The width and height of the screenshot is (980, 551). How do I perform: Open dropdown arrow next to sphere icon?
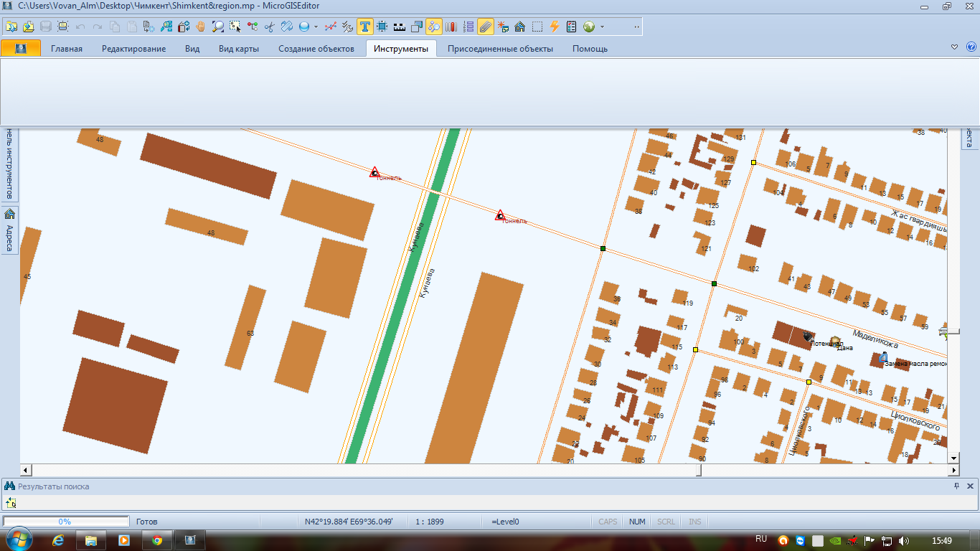pos(316,27)
